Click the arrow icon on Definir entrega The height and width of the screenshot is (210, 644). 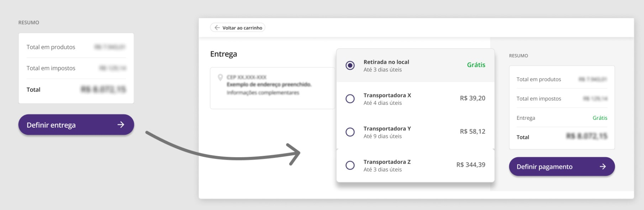pyautogui.click(x=121, y=124)
